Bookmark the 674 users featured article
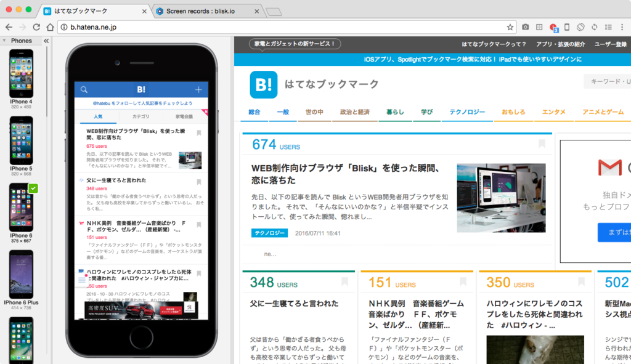The image size is (631, 364). click(x=542, y=144)
